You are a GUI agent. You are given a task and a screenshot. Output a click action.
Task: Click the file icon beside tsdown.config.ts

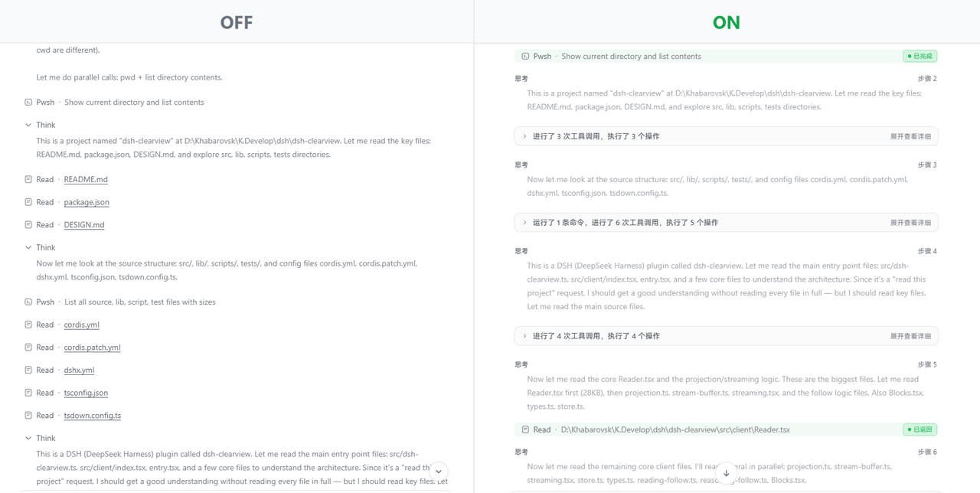pyautogui.click(x=28, y=415)
